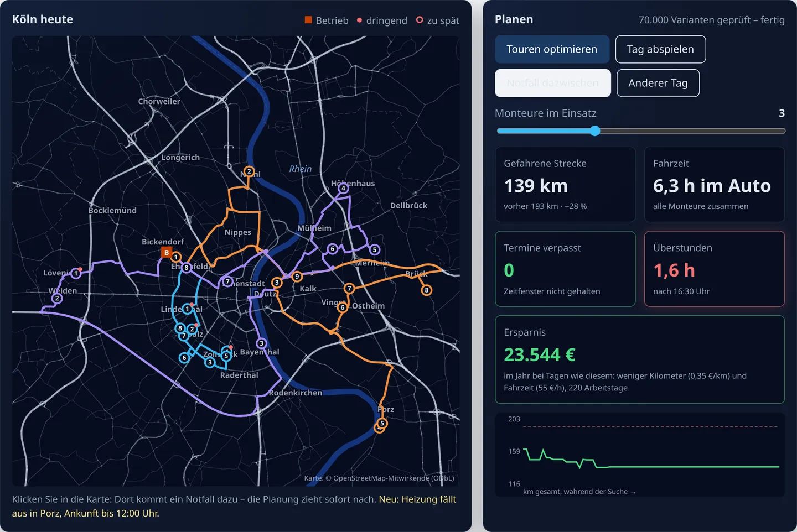Choose Anderer Tag
797x532 pixels.
(658, 83)
